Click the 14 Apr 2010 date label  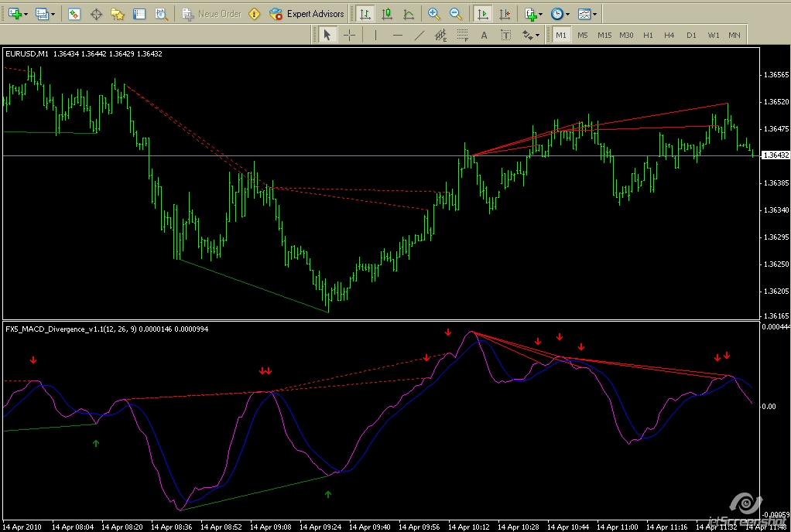point(22,527)
